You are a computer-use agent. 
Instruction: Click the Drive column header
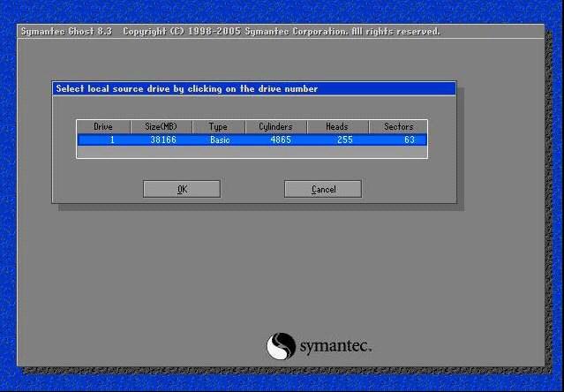[x=103, y=127]
